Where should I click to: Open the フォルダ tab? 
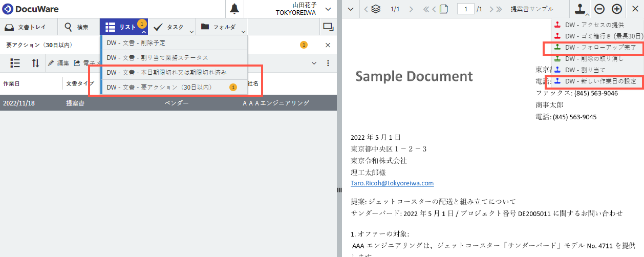coord(218,27)
